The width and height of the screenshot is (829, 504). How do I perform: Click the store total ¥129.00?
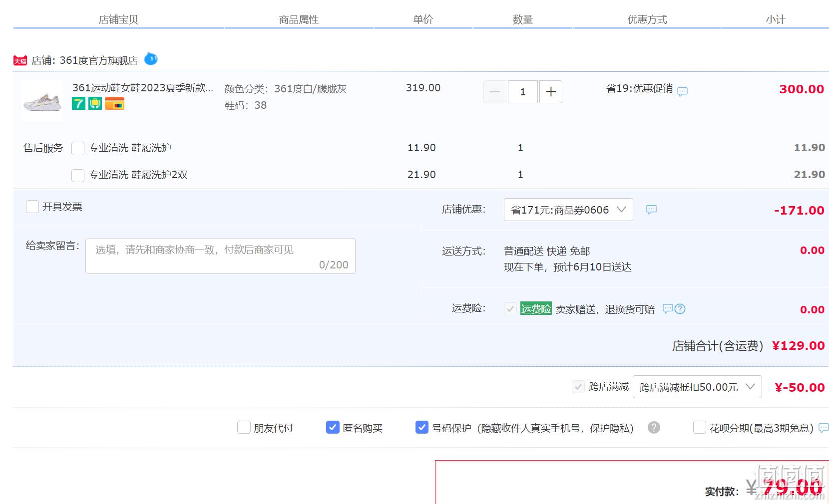coord(798,346)
